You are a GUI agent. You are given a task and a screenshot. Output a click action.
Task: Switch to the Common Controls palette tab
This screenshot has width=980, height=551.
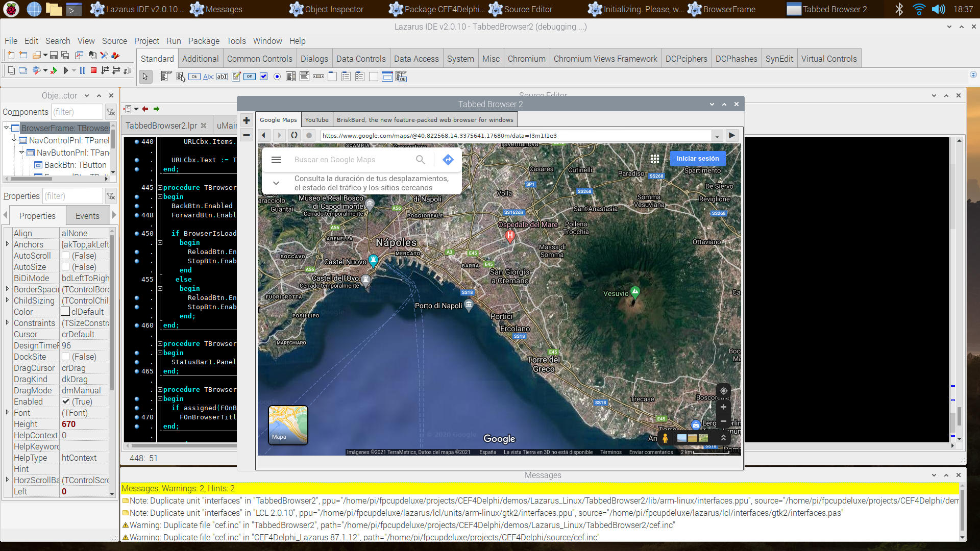tap(259, 59)
